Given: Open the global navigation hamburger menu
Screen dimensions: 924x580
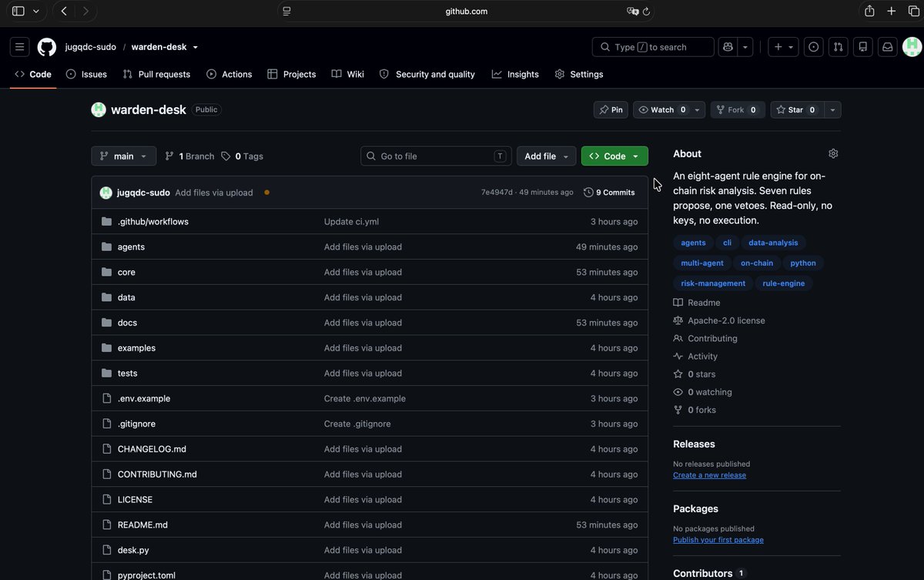Looking at the screenshot, I should [20, 47].
